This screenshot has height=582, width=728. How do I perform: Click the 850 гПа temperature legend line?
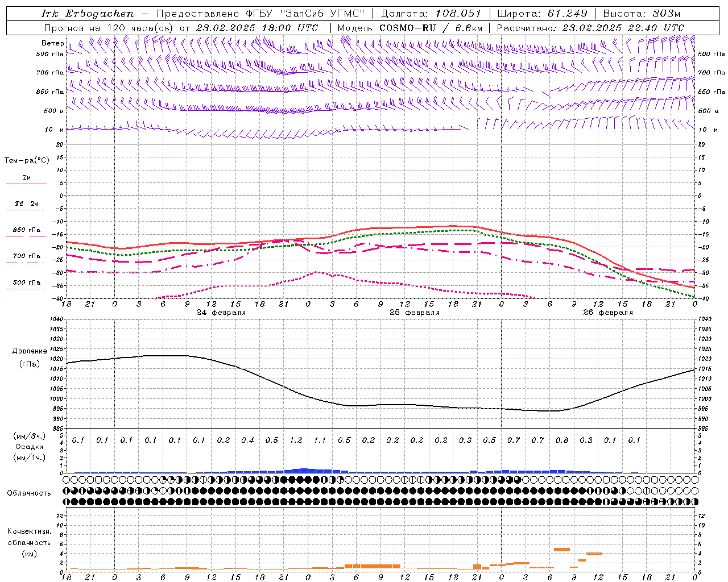[26, 235]
